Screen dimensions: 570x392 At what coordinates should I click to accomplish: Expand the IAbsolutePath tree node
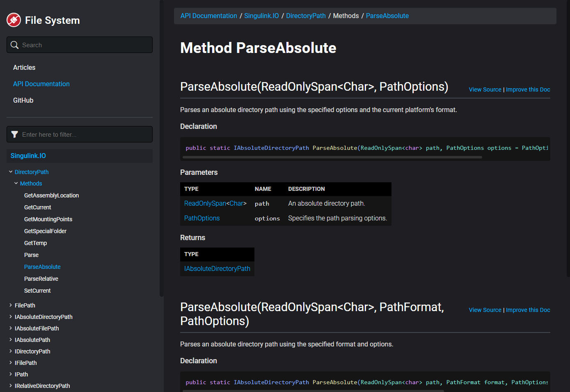click(x=11, y=340)
